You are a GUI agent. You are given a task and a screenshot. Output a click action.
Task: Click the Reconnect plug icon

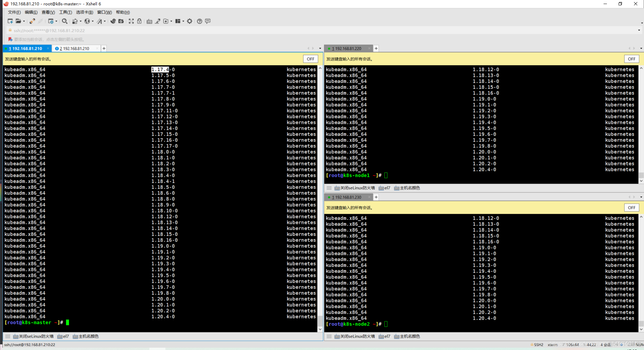coord(32,21)
